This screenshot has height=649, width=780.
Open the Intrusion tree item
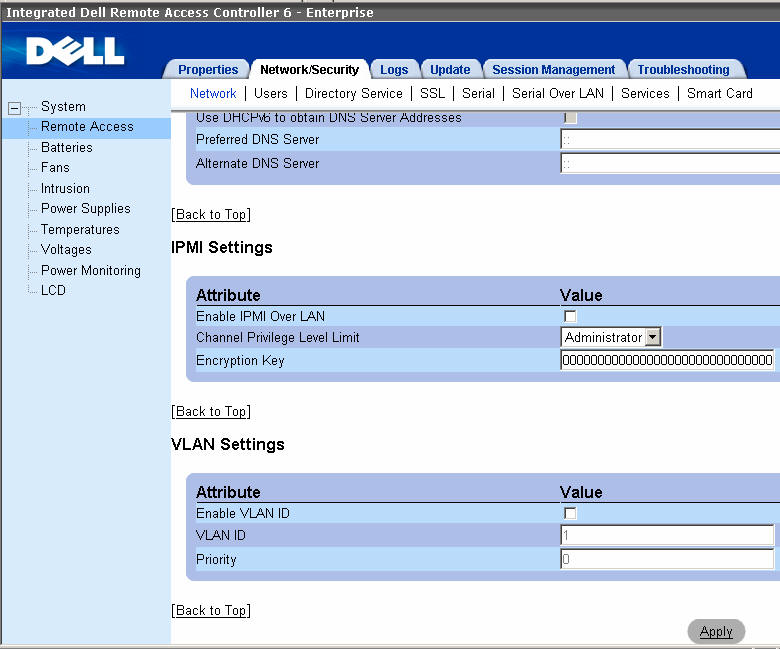[x=65, y=188]
